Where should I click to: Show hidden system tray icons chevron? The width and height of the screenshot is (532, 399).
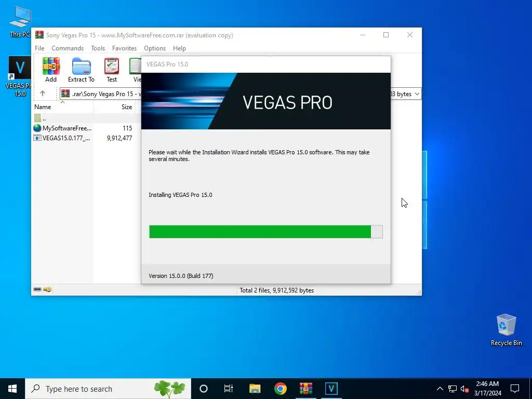point(440,389)
